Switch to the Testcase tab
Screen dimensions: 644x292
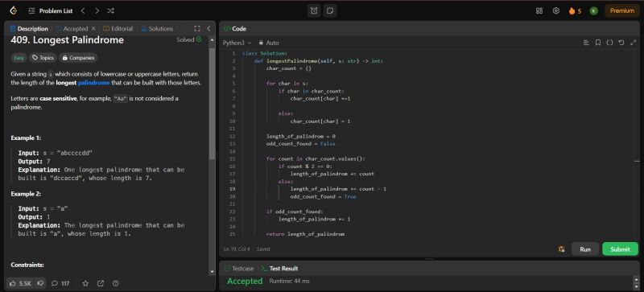239,269
